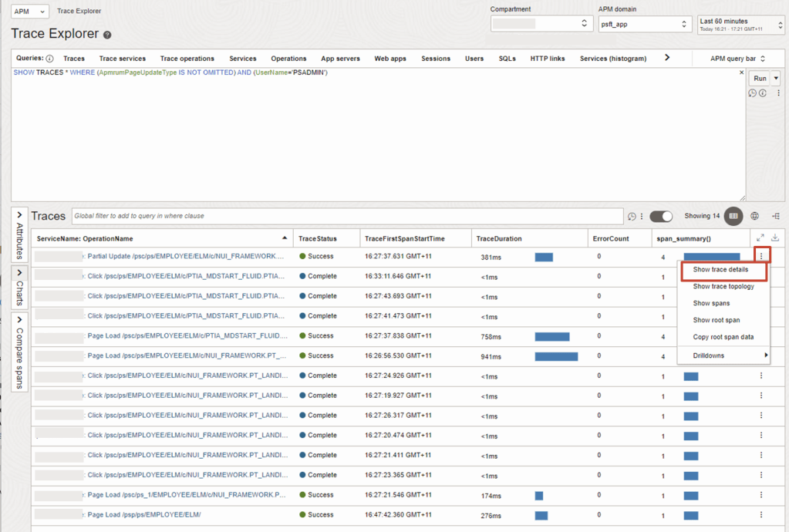The height and width of the screenshot is (532, 789).
Task: Open the Run button dropdown arrow
Action: pos(775,79)
